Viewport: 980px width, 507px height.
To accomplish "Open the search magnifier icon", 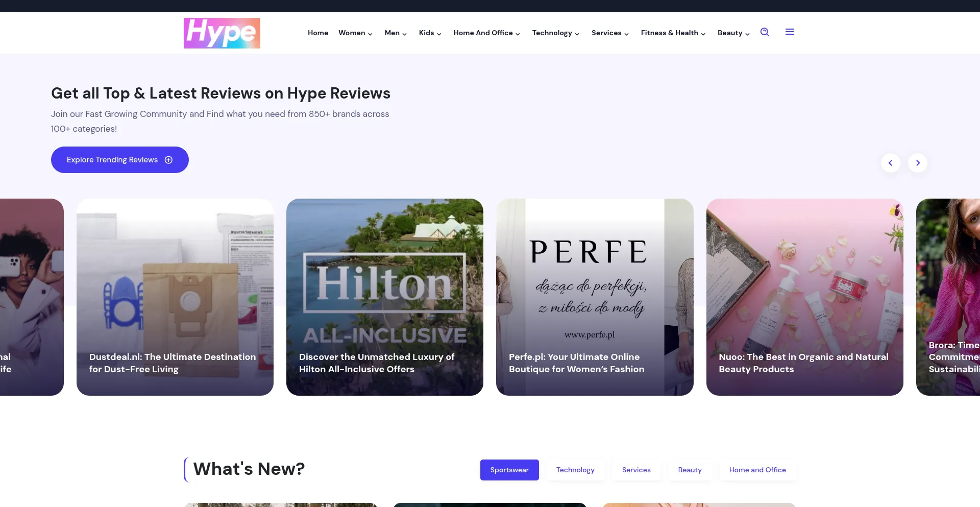I will (765, 32).
